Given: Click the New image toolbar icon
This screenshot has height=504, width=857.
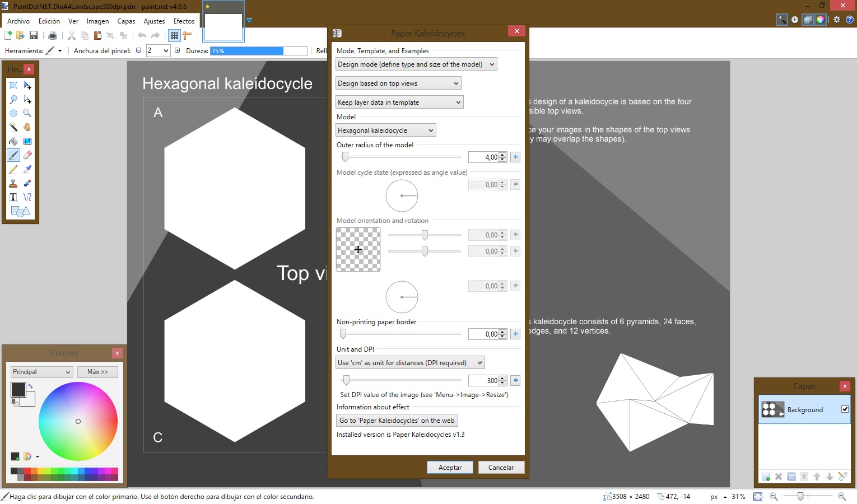Looking at the screenshot, I should (8, 35).
